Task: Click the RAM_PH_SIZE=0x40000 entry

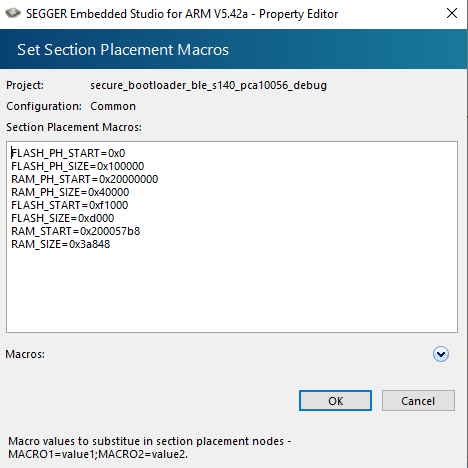Action: (x=70, y=192)
